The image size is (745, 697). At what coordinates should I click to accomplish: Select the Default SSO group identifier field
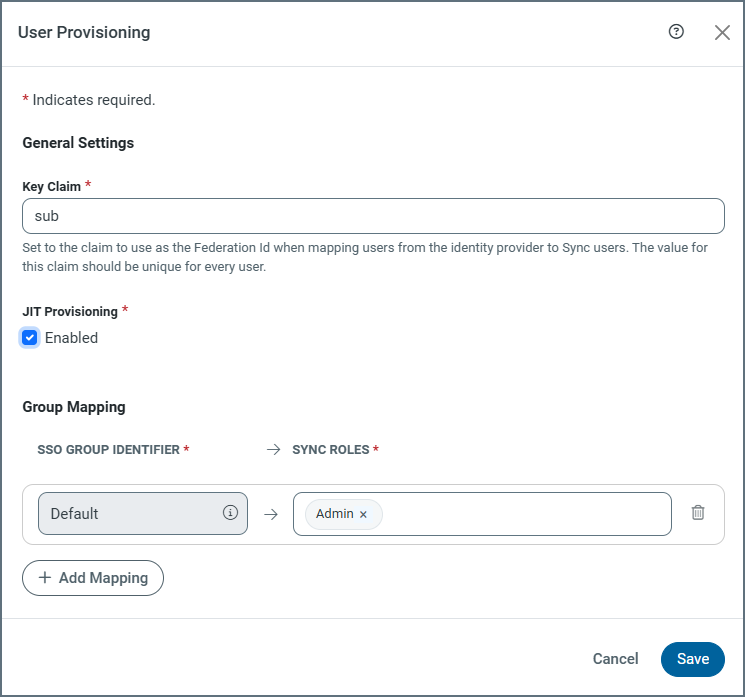[130, 513]
